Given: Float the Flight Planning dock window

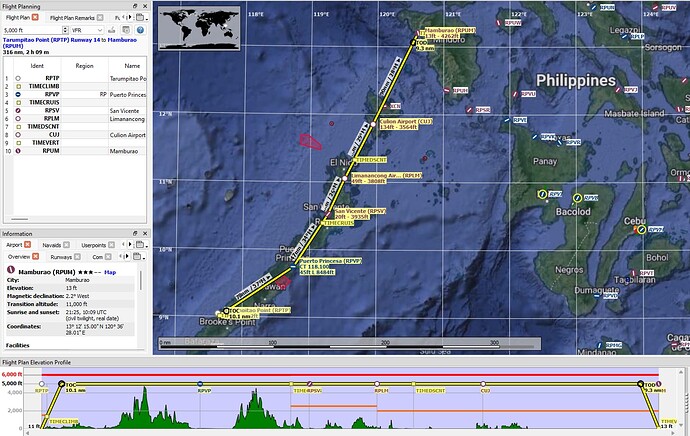Looking at the screenshot, I should pos(134,6).
